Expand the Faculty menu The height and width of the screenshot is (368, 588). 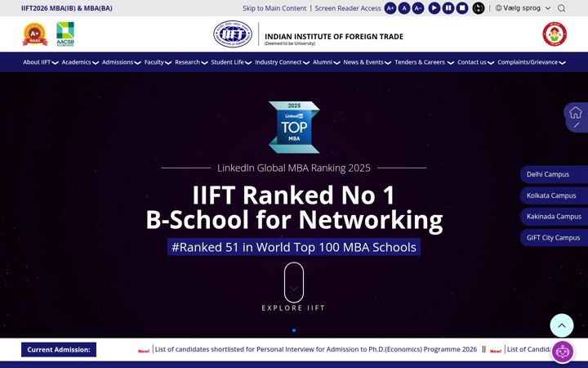point(158,62)
